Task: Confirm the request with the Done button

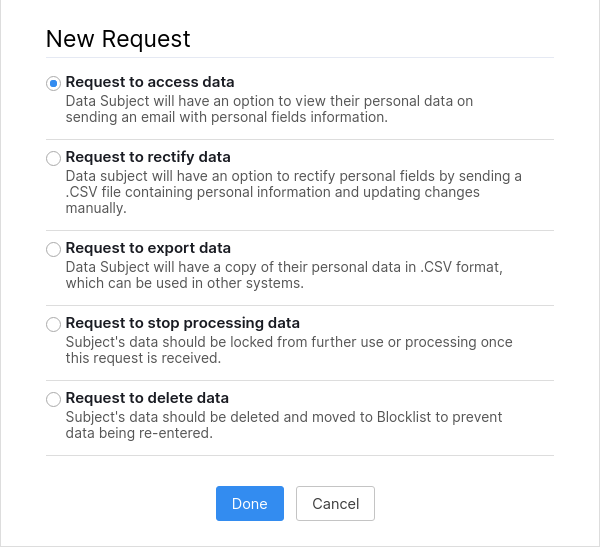Action: click(x=249, y=504)
